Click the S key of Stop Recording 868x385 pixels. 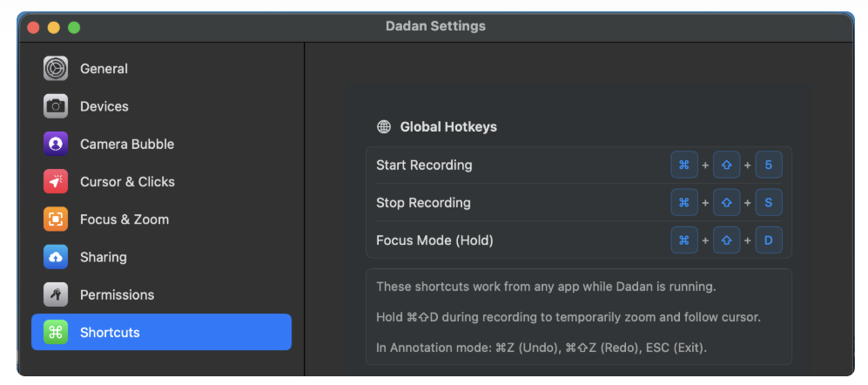click(769, 202)
